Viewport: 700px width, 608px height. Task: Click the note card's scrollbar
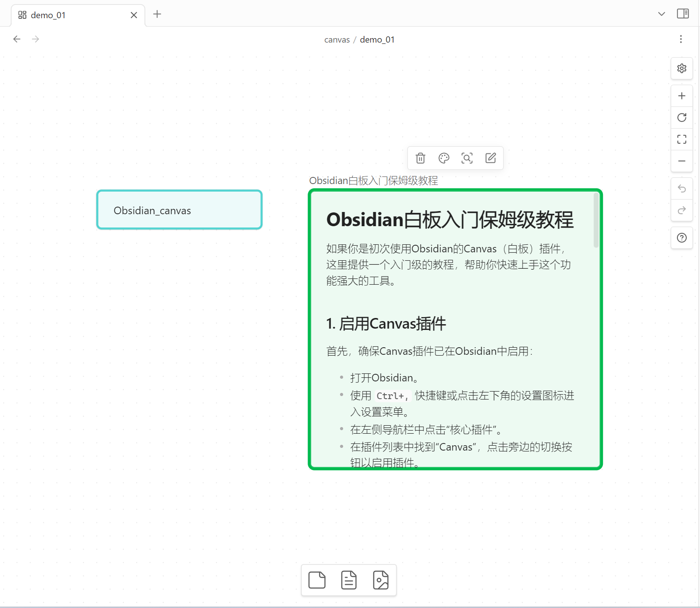coord(596,220)
